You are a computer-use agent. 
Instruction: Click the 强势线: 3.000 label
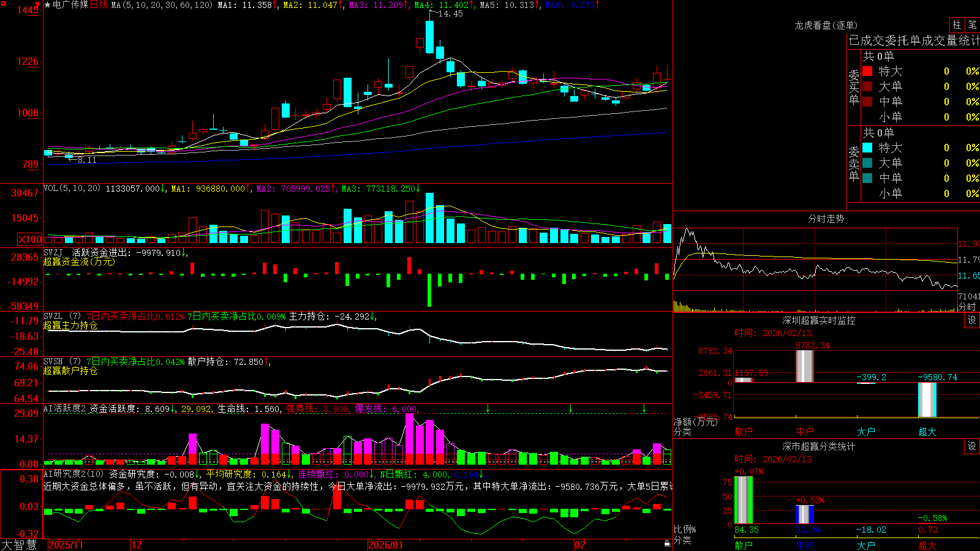point(318,408)
